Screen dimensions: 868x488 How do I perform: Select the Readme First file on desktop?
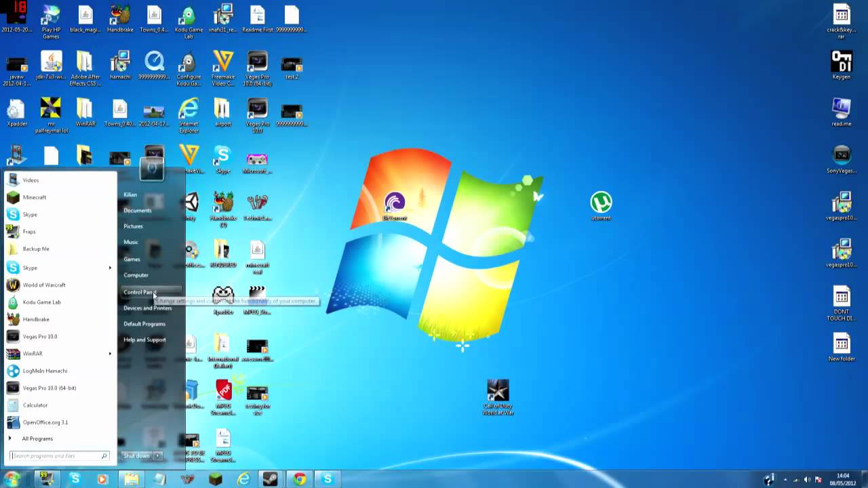pos(257,19)
